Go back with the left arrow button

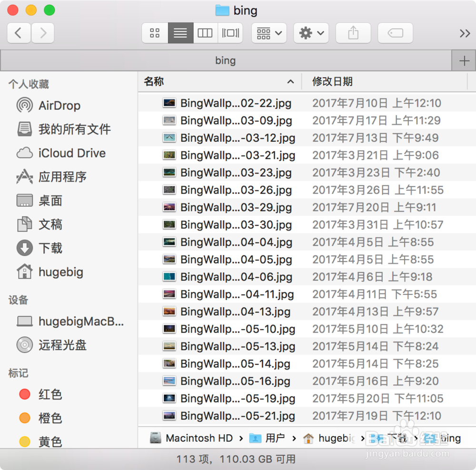coord(19,33)
